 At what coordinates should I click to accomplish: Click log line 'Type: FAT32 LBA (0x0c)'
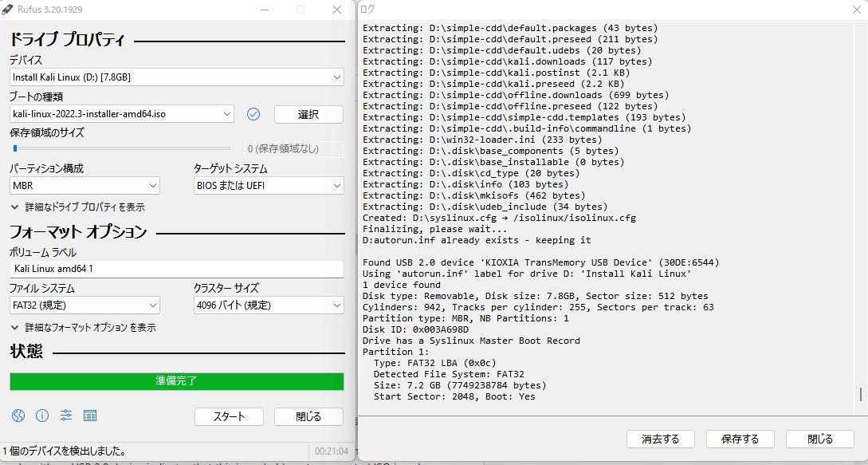click(435, 363)
